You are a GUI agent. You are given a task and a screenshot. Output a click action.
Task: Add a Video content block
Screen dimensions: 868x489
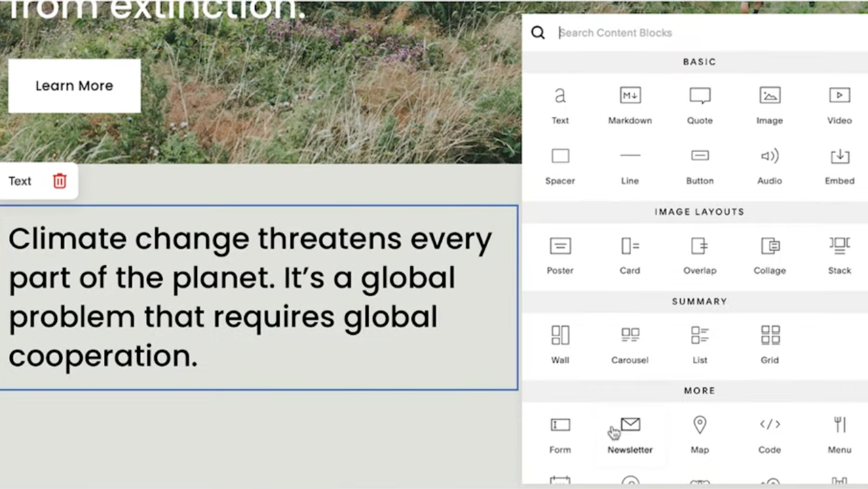tap(839, 105)
